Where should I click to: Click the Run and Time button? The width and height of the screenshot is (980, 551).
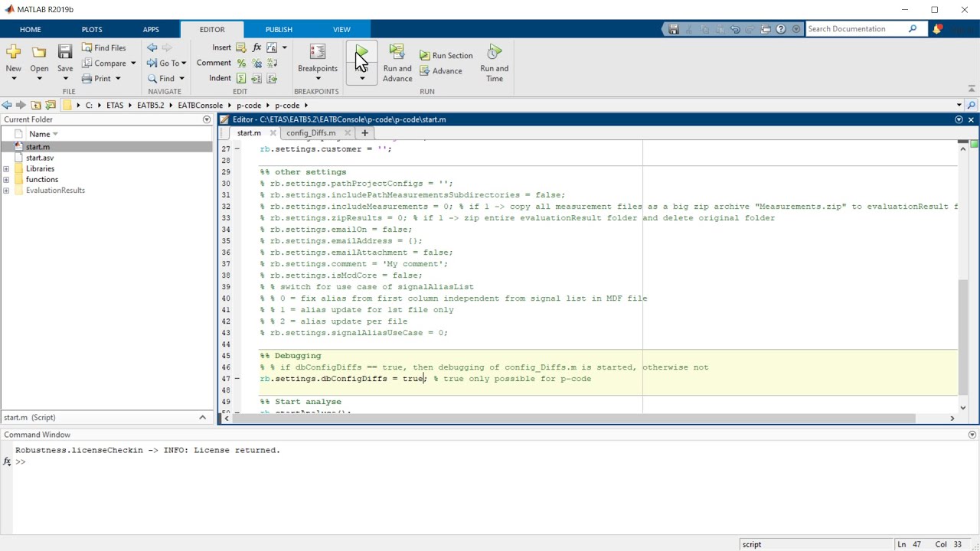click(x=495, y=63)
